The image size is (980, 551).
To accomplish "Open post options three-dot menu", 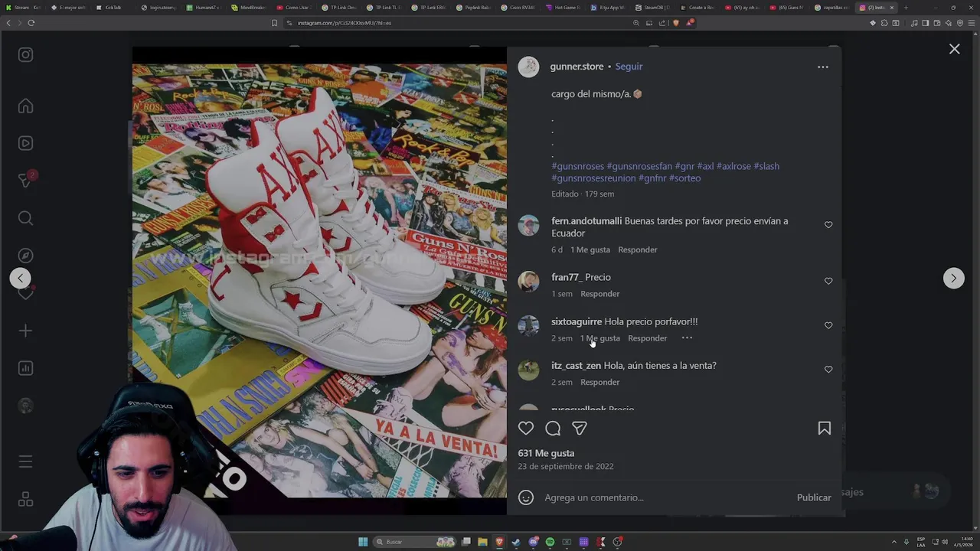I will click(x=823, y=67).
